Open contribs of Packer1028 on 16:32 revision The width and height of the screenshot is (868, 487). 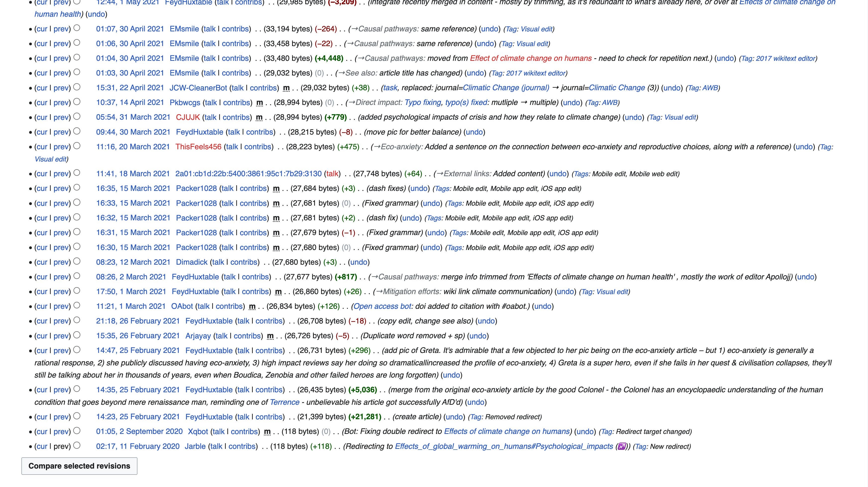point(253,218)
